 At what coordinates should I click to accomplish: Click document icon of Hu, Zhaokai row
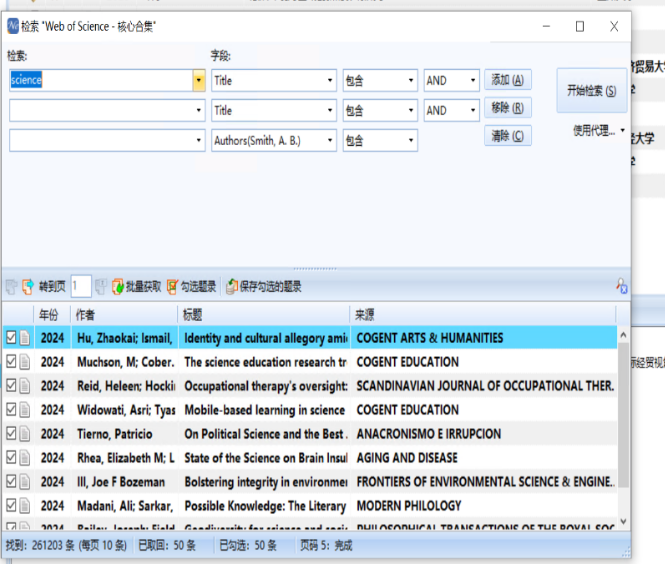(25, 338)
